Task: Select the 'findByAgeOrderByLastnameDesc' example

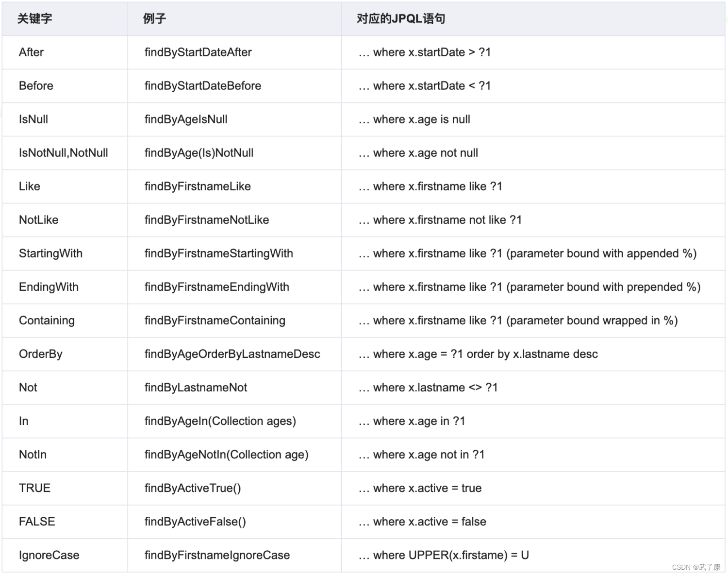Action: click(x=232, y=354)
